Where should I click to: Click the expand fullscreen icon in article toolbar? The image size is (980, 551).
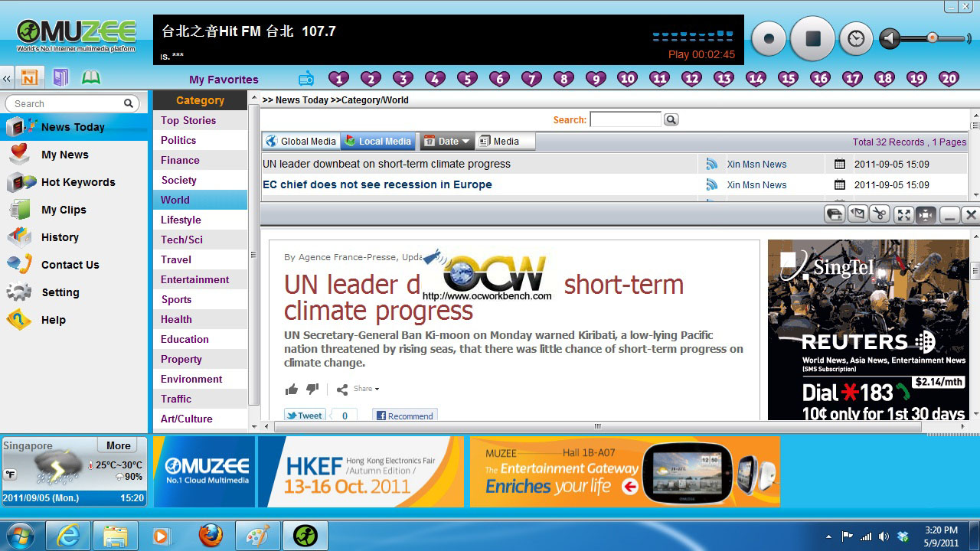click(904, 215)
